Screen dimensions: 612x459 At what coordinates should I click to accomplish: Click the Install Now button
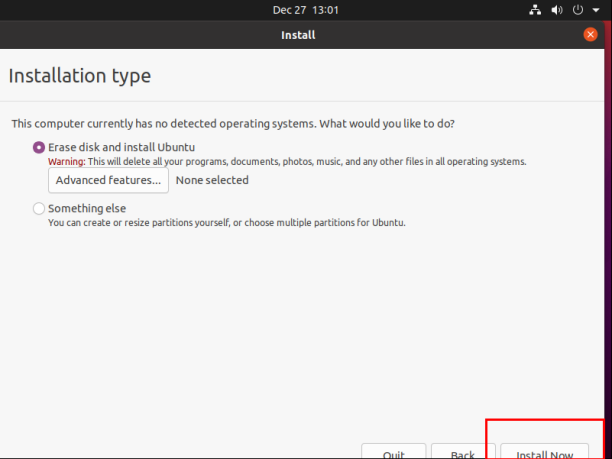(544, 452)
